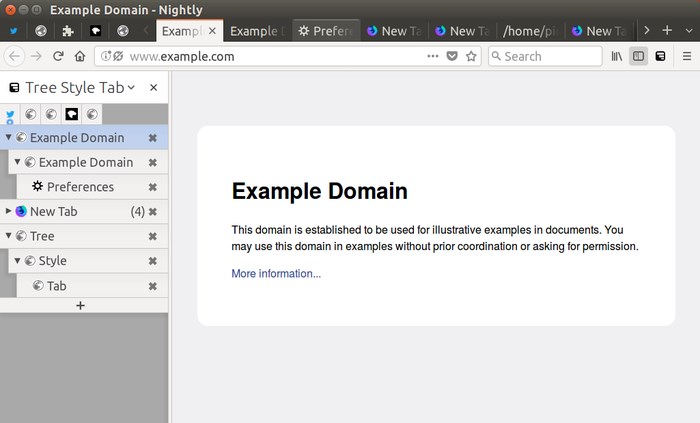Toggle the sidebars toolbar button
The height and width of the screenshot is (423, 700).
click(x=638, y=56)
